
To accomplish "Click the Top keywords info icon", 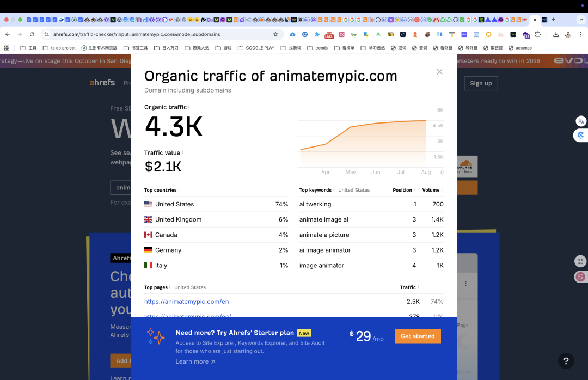I will click(x=334, y=189).
